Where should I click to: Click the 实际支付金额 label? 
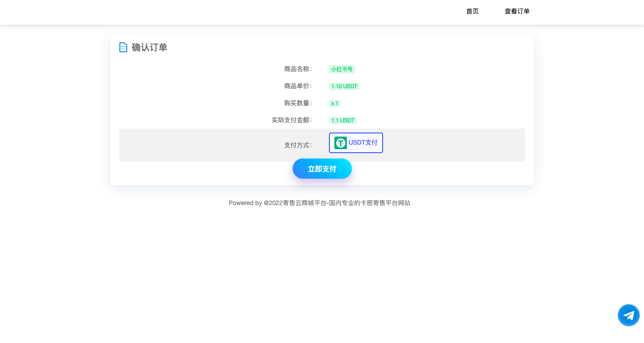click(x=291, y=120)
